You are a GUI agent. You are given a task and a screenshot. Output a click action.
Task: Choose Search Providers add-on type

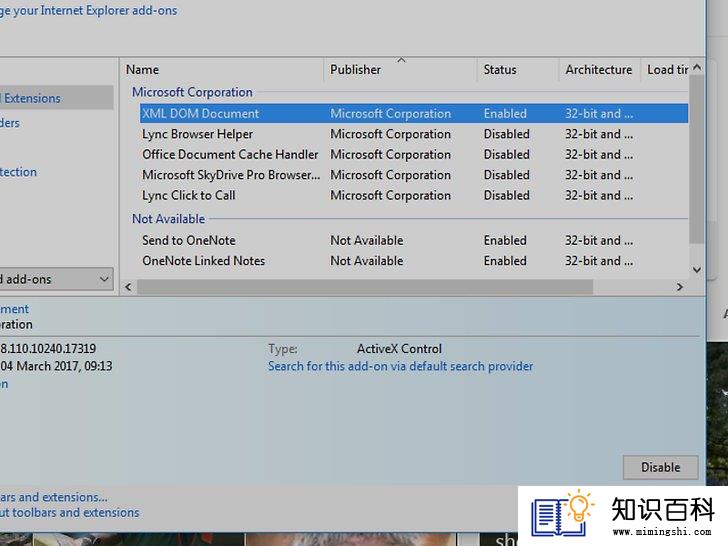click(10, 123)
